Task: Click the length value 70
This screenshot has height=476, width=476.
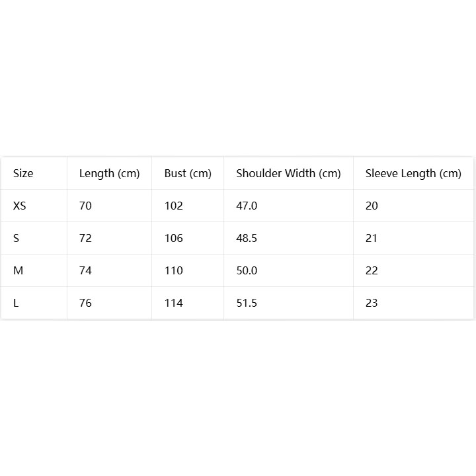Action: (85, 206)
